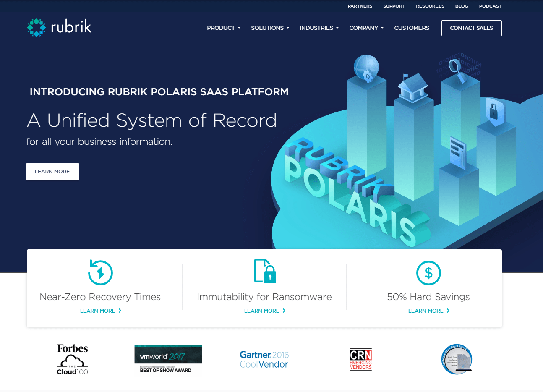The width and height of the screenshot is (543, 392).
Task: Expand the Product dropdown menu
Action: point(224,28)
